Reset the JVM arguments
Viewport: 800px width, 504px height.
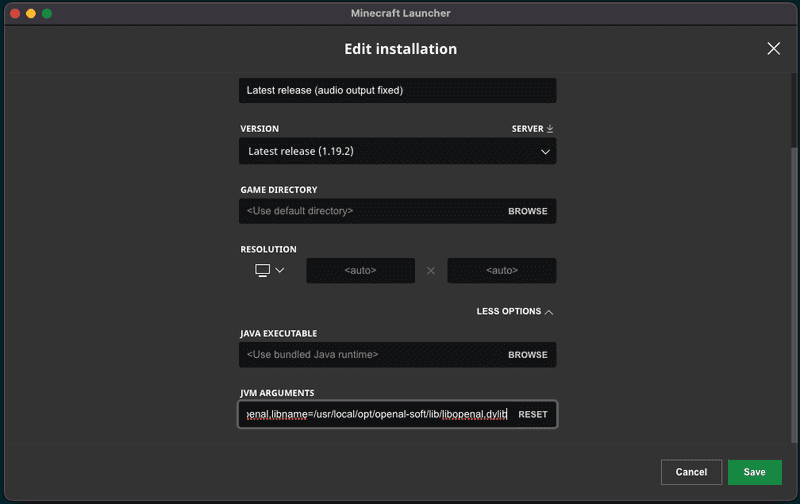(x=533, y=414)
